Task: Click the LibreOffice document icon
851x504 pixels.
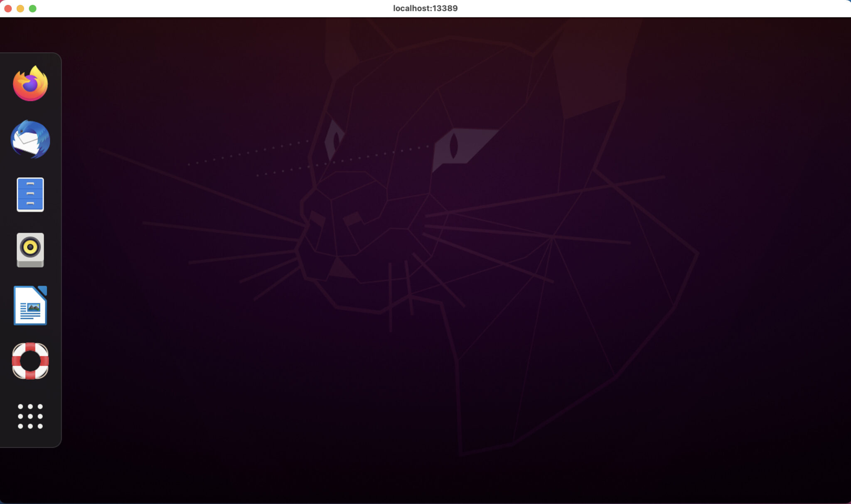Action: (x=30, y=306)
